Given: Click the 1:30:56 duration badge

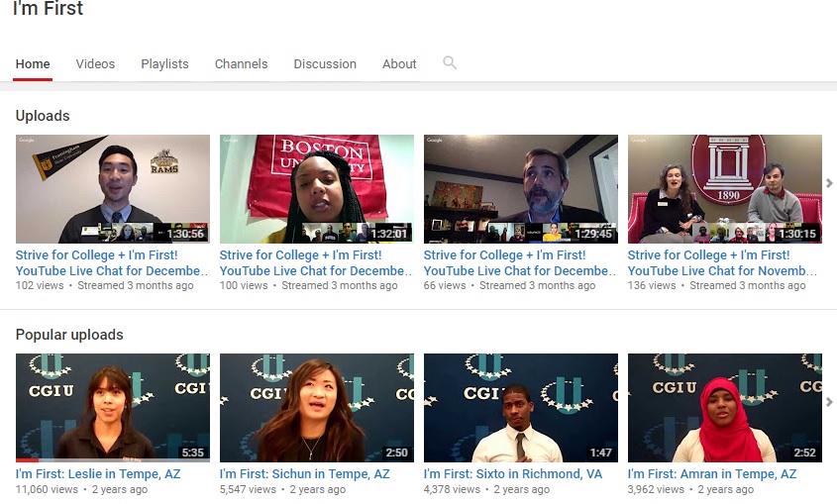Looking at the screenshot, I should (x=184, y=234).
